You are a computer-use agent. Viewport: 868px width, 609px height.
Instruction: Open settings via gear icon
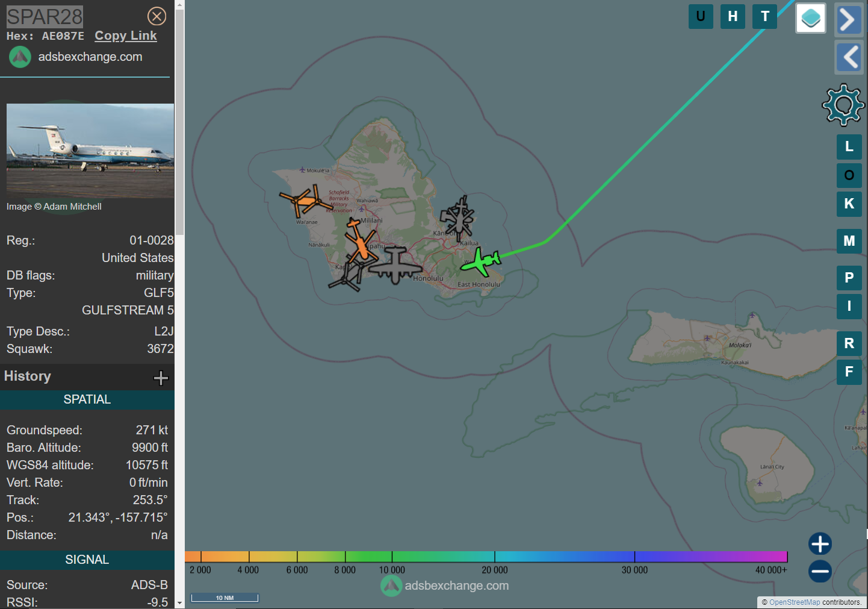pos(843,105)
